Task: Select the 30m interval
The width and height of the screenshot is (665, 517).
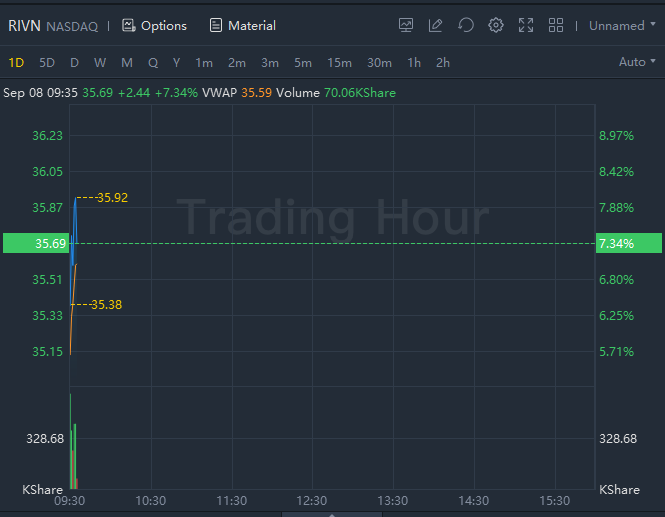Action: 379,63
